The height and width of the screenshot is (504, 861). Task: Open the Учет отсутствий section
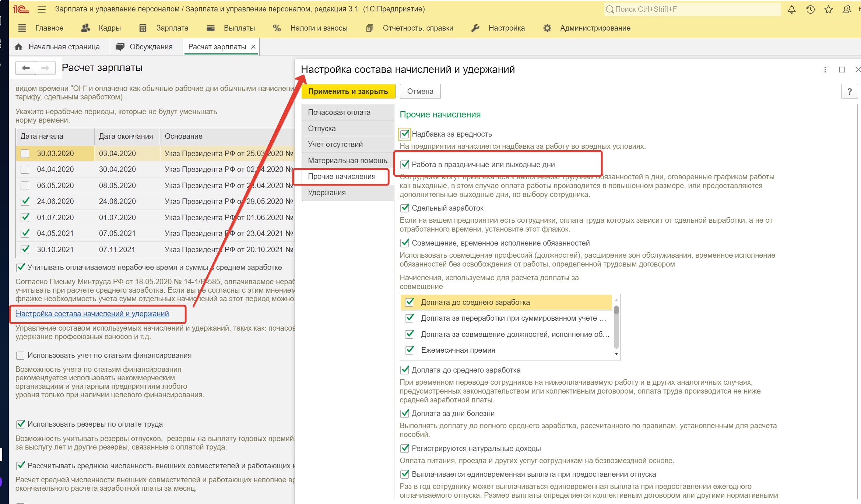(347, 144)
